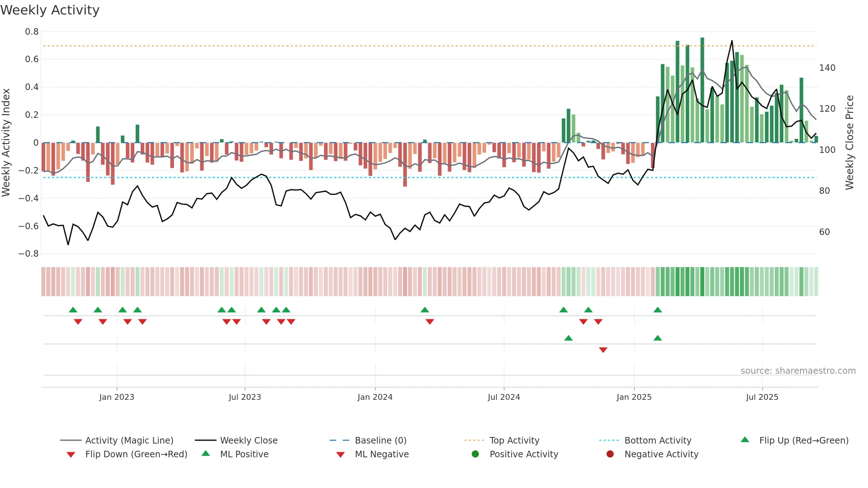
Task: Click the 0.6 left axis tick label
Action: (x=32, y=59)
